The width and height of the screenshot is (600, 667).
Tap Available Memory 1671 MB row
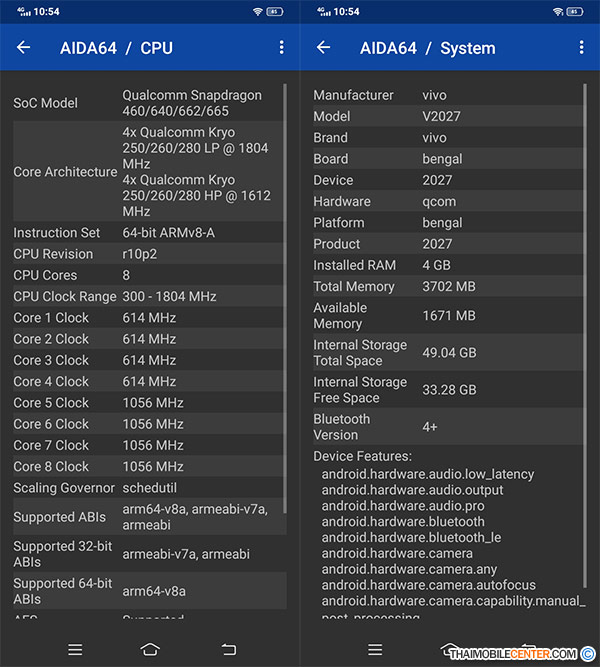448,315
